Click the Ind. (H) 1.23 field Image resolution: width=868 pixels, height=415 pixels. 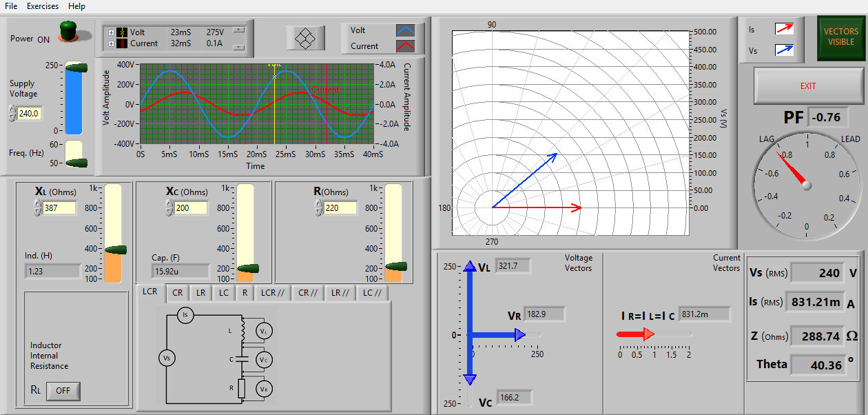tap(52, 272)
